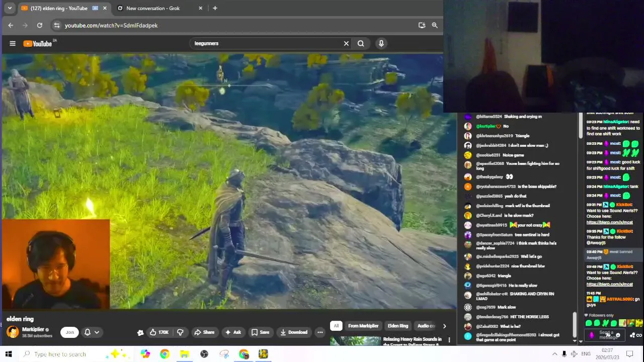Open the zoom magnifier in address bar
The height and width of the screenshot is (362, 644).
435,25
